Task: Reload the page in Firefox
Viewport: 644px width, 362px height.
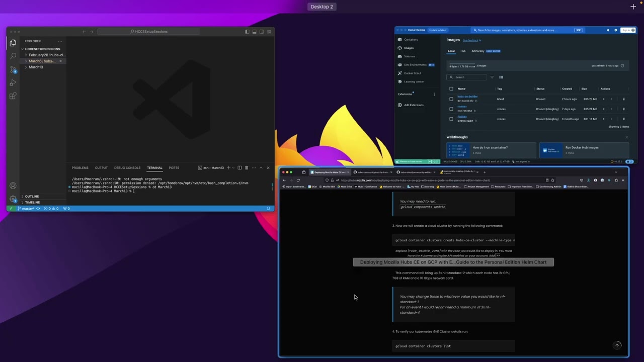Action: click(x=298, y=180)
